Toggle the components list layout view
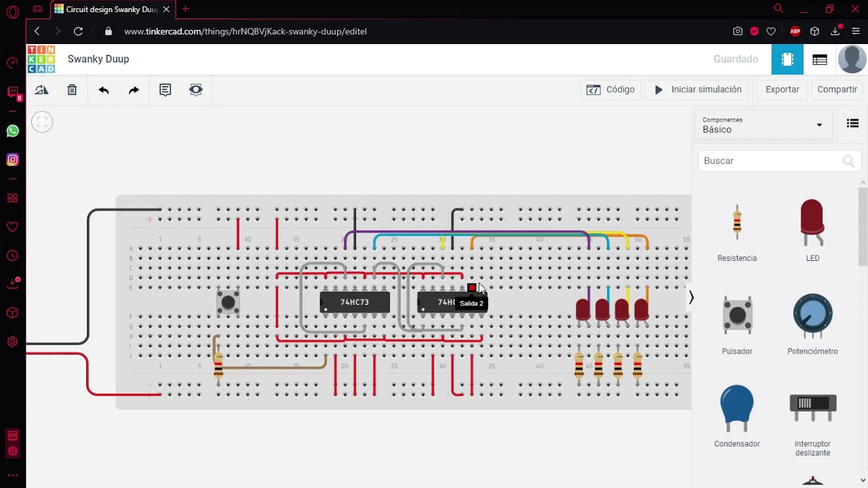The image size is (868, 488). [852, 123]
